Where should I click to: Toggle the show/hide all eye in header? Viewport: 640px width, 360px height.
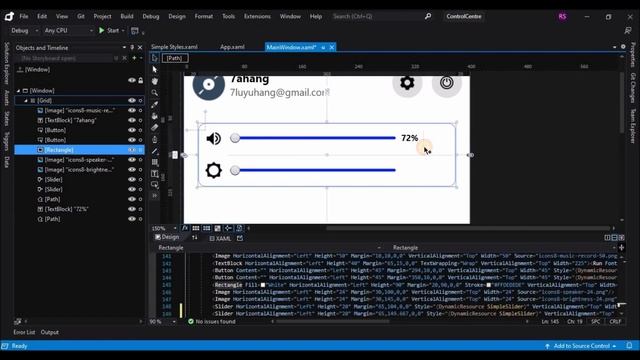pyautogui.click(x=131, y=80)
